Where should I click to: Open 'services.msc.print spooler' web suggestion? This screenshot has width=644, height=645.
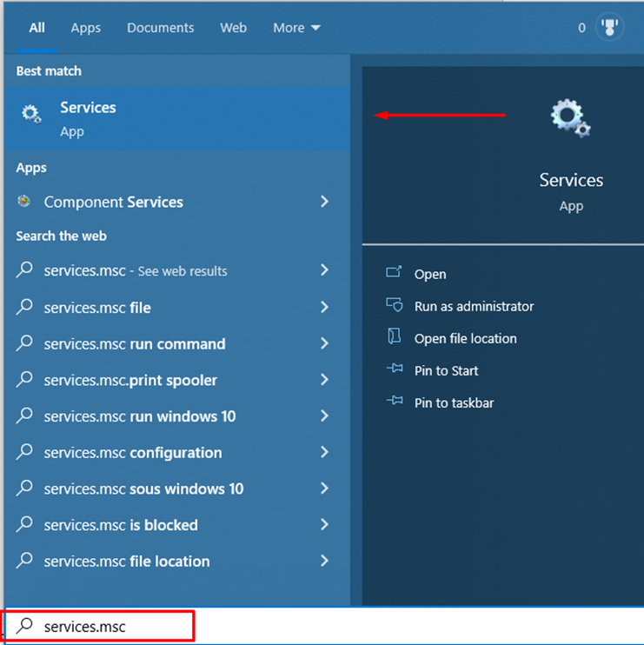130,380
